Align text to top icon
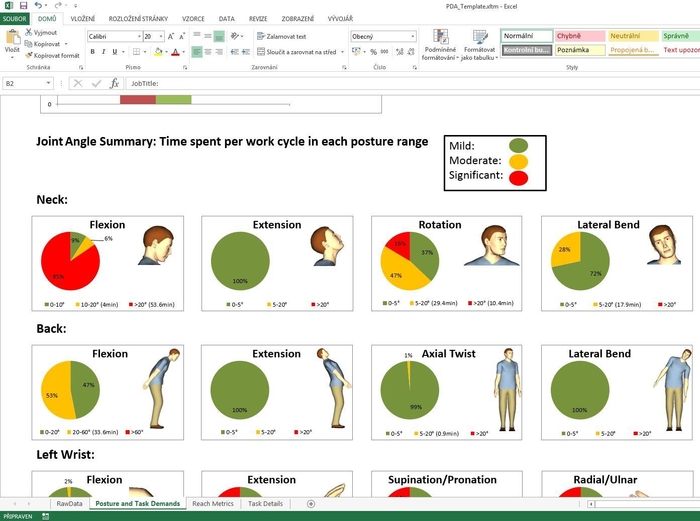 pyautogui.click(x=197, y=36)
